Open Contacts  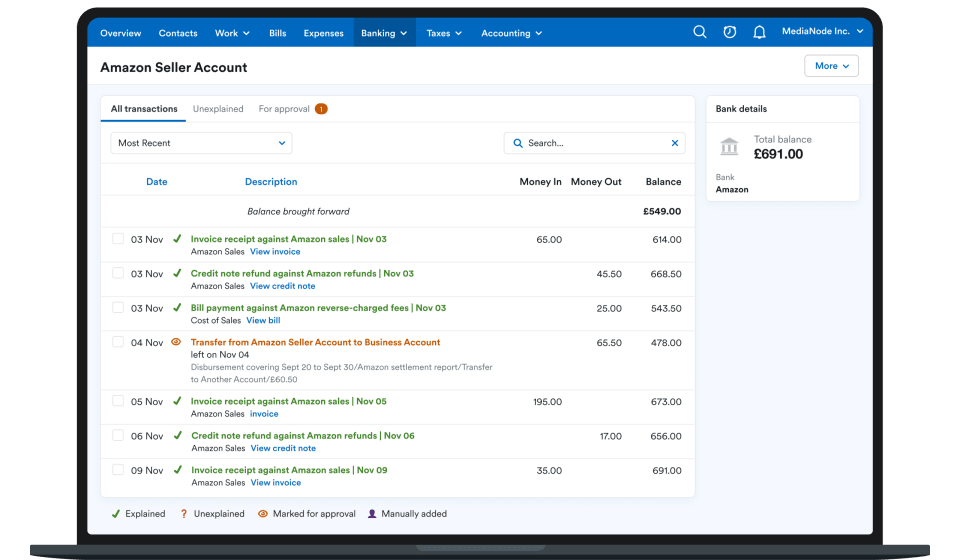(x=178, y=33)
